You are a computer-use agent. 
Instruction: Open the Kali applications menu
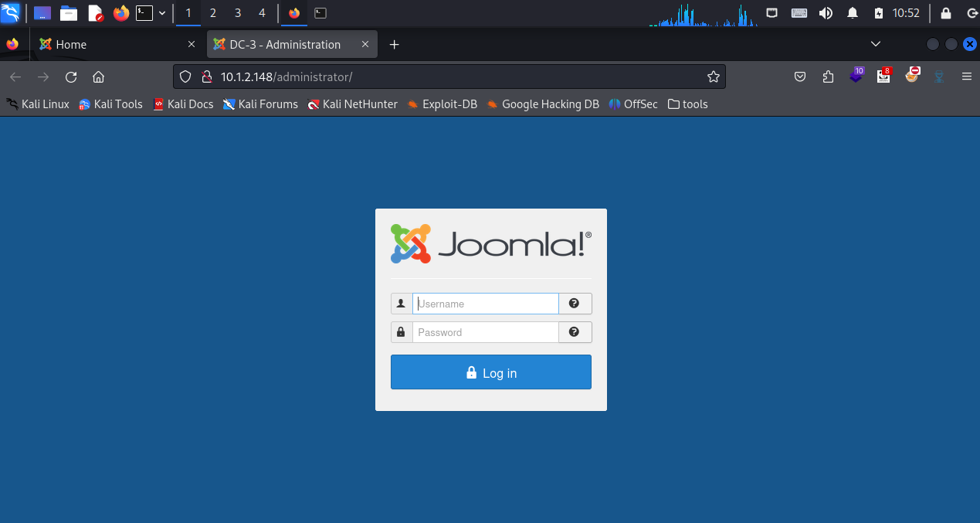coord(10,12)
